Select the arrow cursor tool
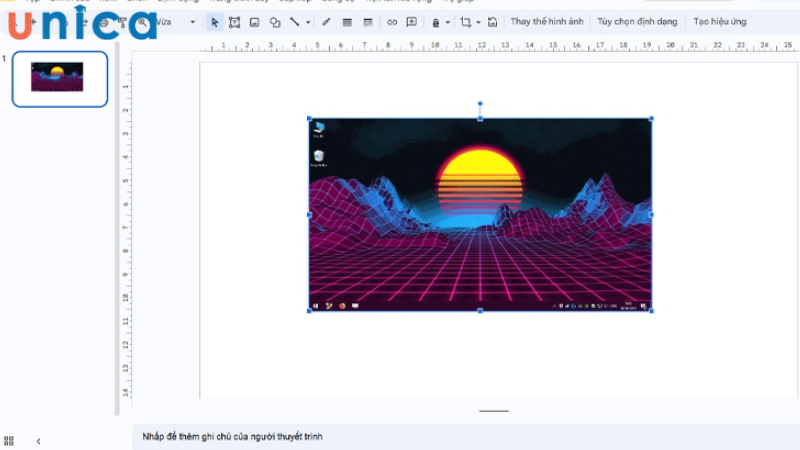 pyautogui.click(x=214, y=22)
